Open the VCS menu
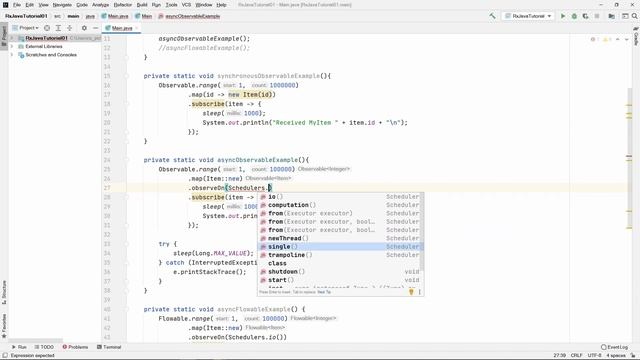 pos(186,5)
